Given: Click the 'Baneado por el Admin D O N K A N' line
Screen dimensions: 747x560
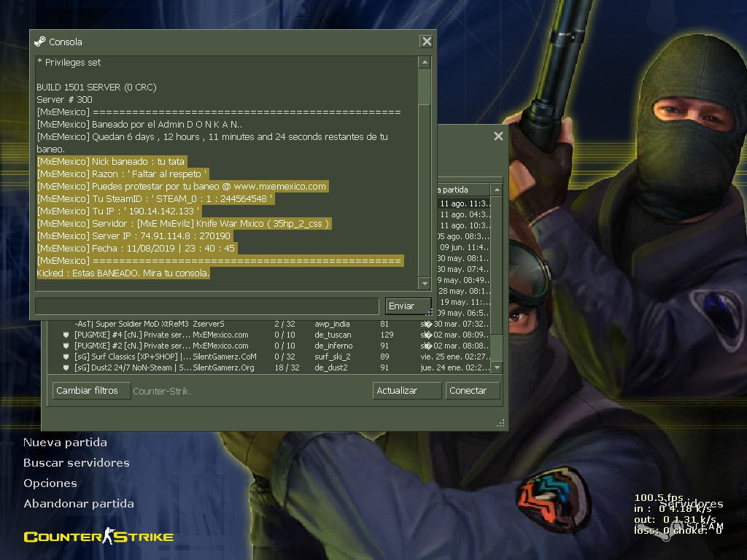Looking at the screenshot, I should 139,124.
